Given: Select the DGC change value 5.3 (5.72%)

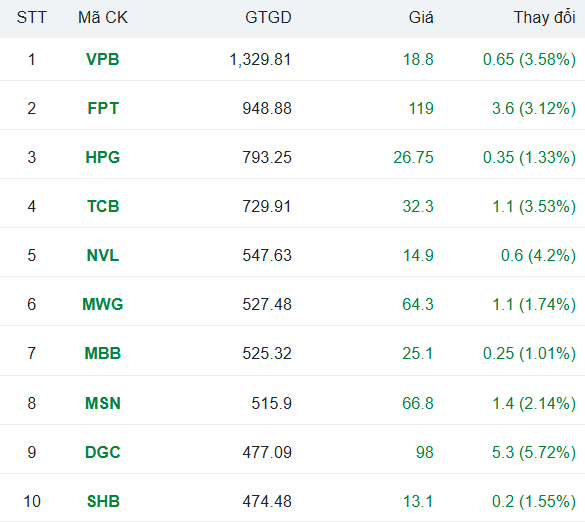Looking at the screenshot, I should tap(534, 452).
